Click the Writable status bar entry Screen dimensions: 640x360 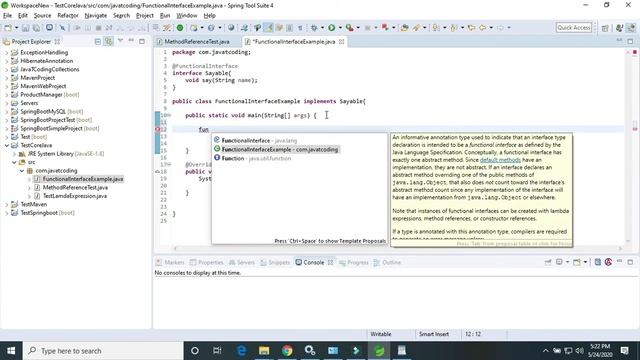pyautogui.click(x=381, y=334)
